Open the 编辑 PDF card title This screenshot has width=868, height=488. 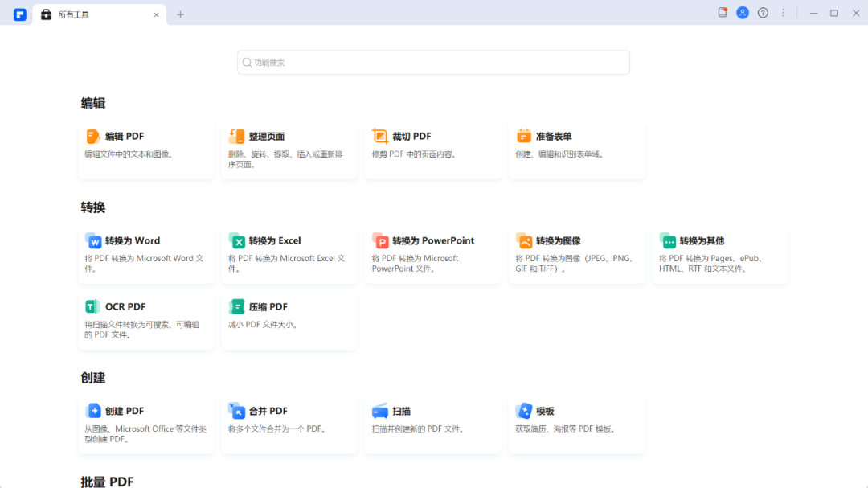125,136
